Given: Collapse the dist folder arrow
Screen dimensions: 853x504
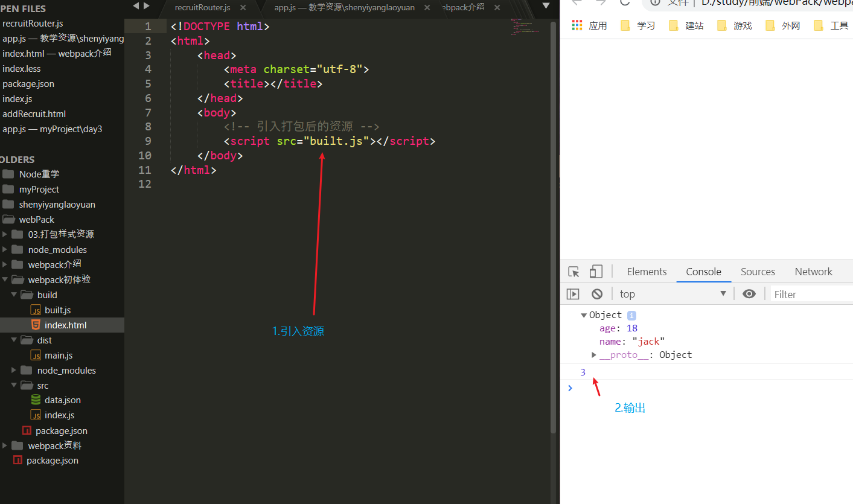Looking at the screenshot, I should (14, 340).
